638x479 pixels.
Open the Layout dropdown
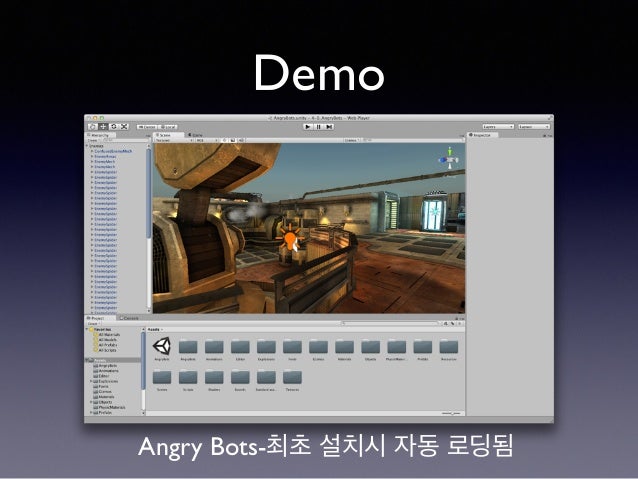(x=534, y=127)
